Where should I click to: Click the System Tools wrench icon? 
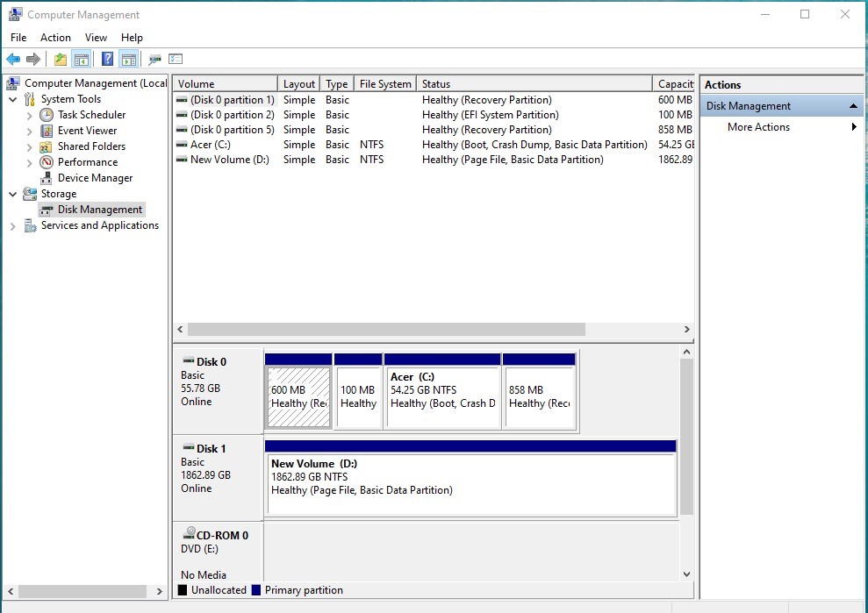(30, 100)
